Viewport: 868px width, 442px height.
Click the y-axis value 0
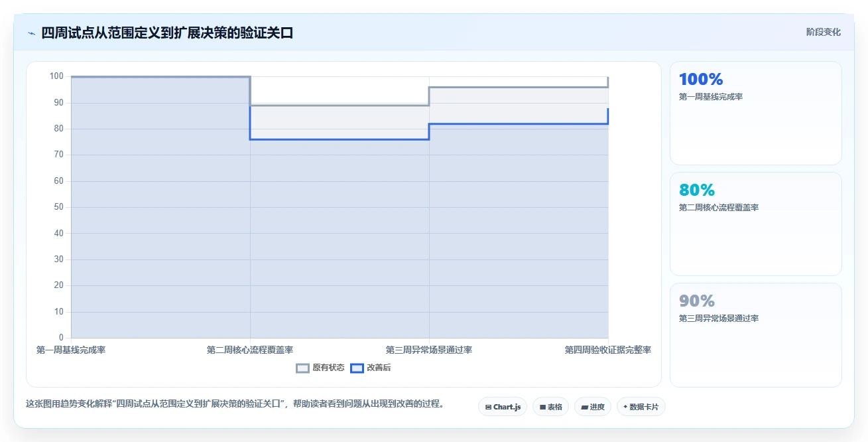click(61, 338)
